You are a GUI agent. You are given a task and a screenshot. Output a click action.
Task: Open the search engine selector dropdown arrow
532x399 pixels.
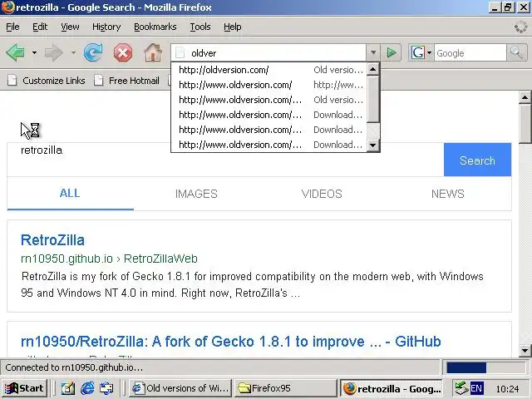tap(429, 52)
